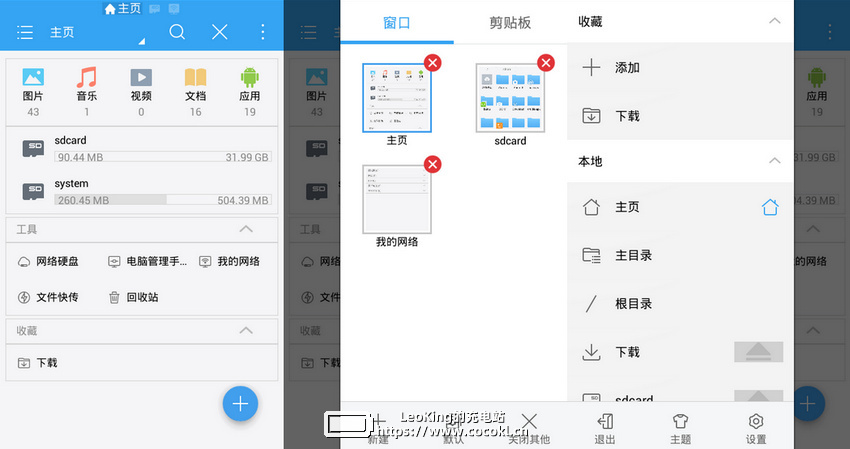Click blue home indicator icon beside 主页
850x449 pixels.
[x=770, y=207]
